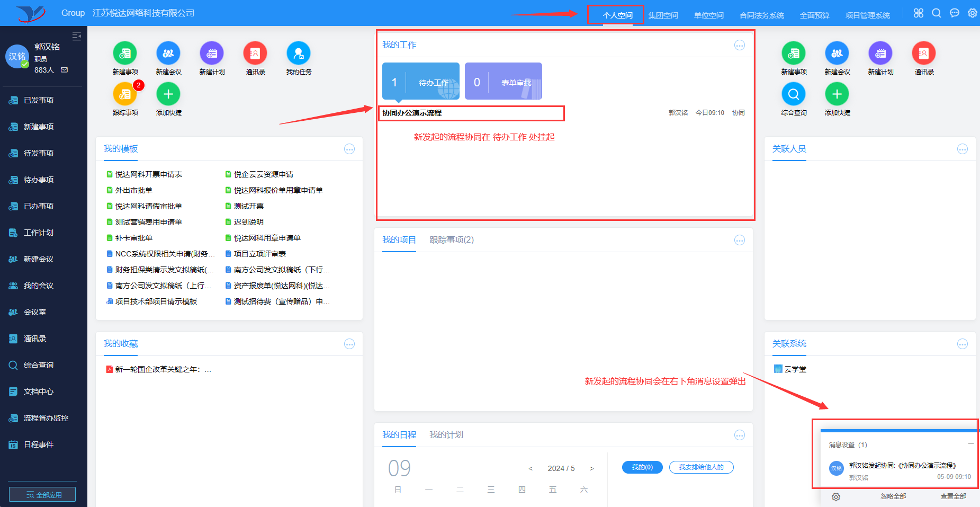
Task: Switch to the 集团空间 top tab
Action: click(x=663, y=15)
